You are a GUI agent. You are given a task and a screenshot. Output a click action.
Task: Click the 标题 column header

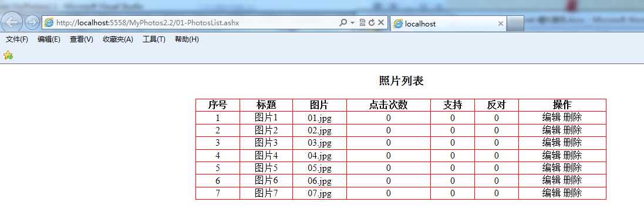click(x=266, y=105)
